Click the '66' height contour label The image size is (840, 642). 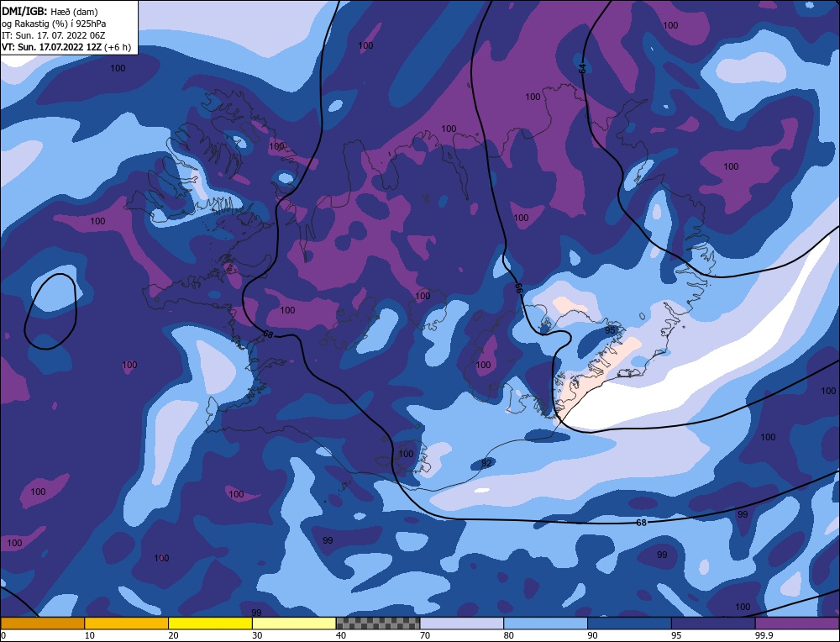[518, 287]
